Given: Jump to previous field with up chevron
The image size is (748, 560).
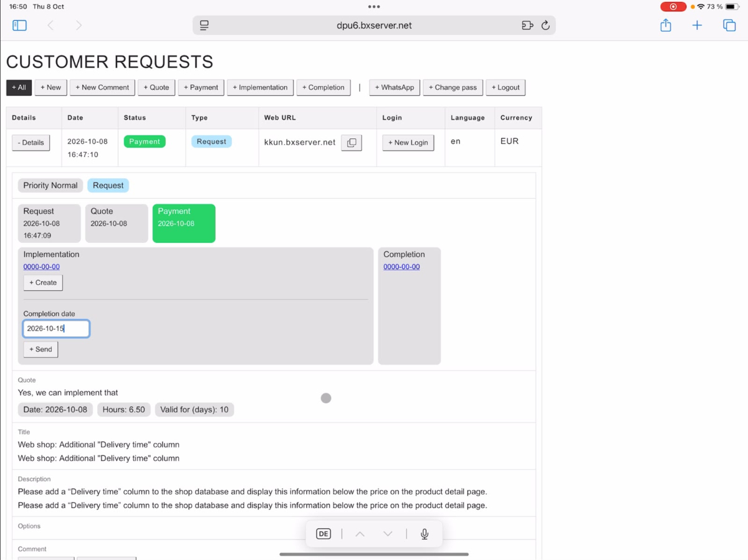Looking at the screenshot, I should pos(360,534).
